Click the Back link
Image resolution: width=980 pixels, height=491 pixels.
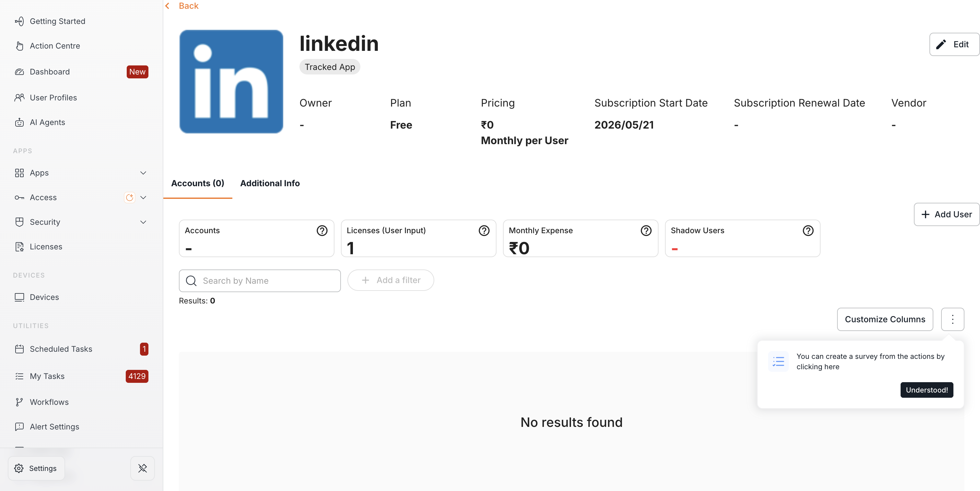[189, 6]
